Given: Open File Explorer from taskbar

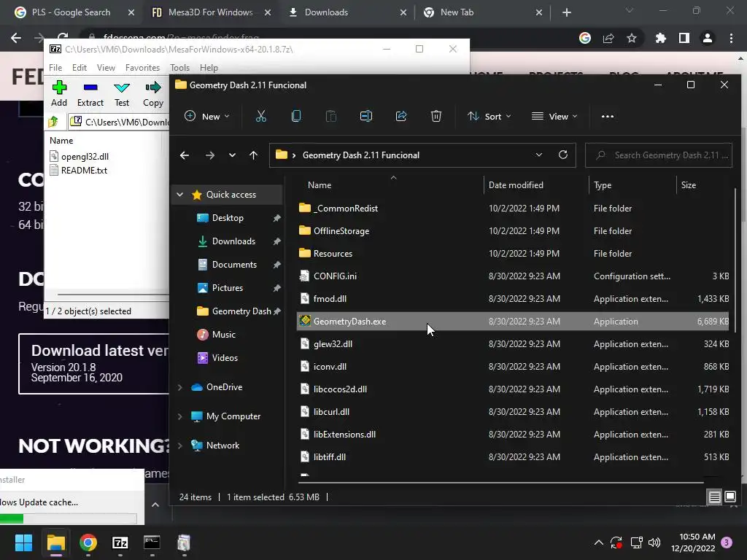Looking at the screenshot, I should pyautogui.click(x=55, y=542).
